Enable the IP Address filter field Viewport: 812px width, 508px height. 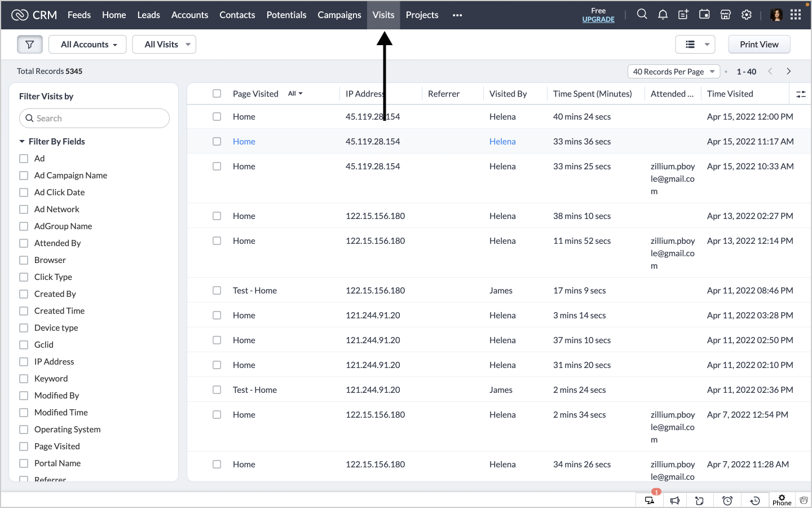(x=24, y=362)
